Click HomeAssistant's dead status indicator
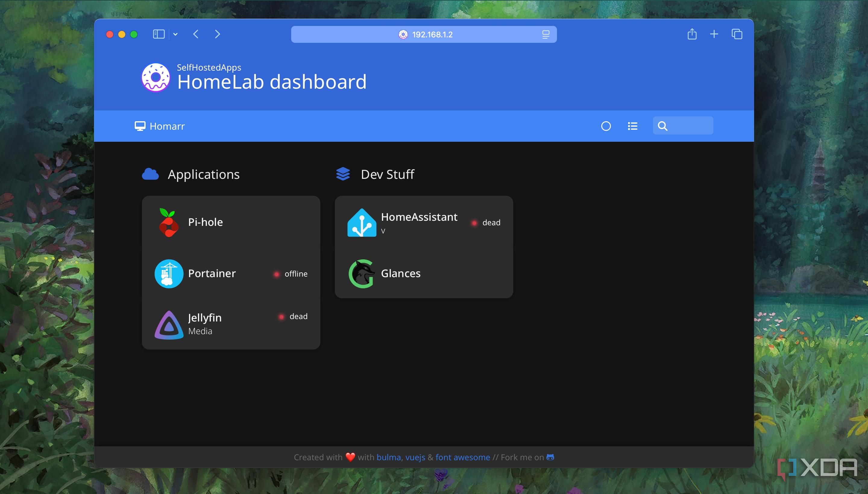Screen dimensions: 868x494 pyautogui.click(x=486, y=223)
